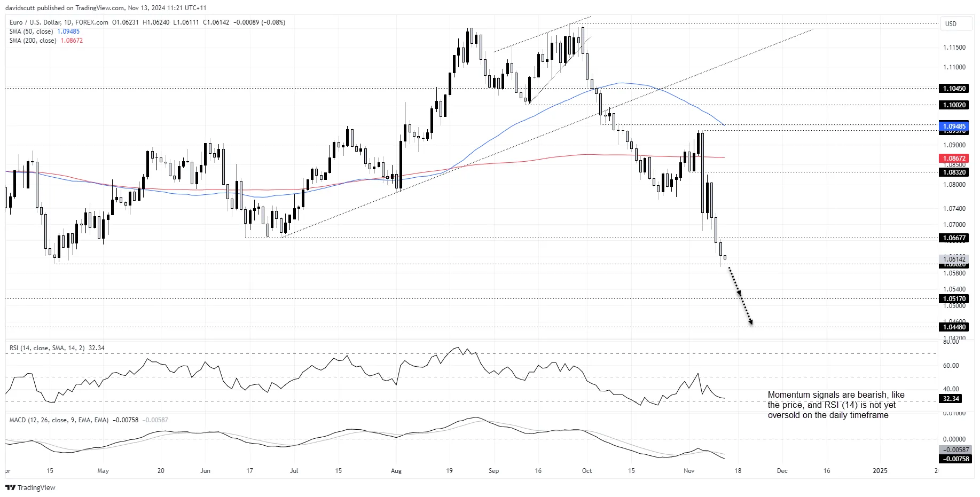This screenshot has height=497, width=980.
Task: Click the TradingView logo icon
Action: coord(10,487)
